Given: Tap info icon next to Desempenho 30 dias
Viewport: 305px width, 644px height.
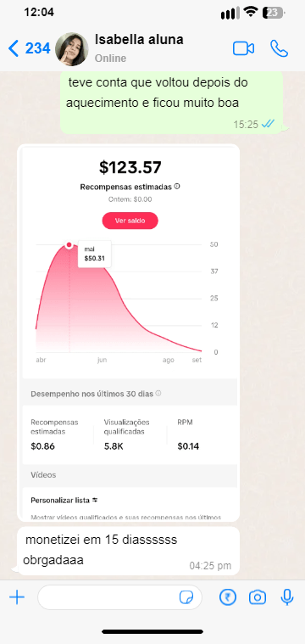Looking at the screenshot, I should click(158, 394).
